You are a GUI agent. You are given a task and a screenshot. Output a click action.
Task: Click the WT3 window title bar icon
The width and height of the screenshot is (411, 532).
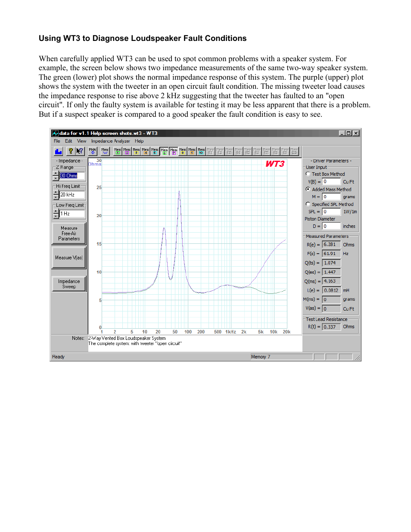(x=55, y=133)
